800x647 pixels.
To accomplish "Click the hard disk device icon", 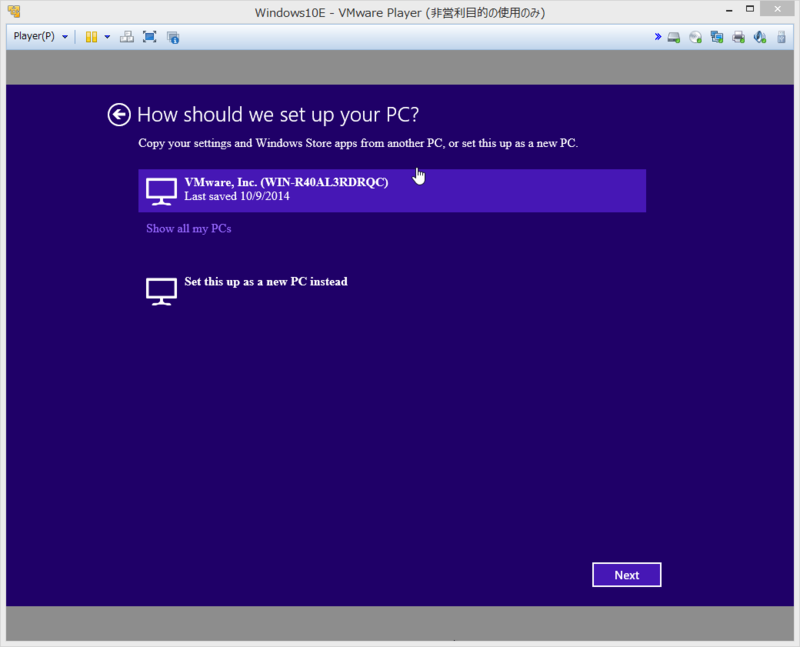I will pos(674,37).
